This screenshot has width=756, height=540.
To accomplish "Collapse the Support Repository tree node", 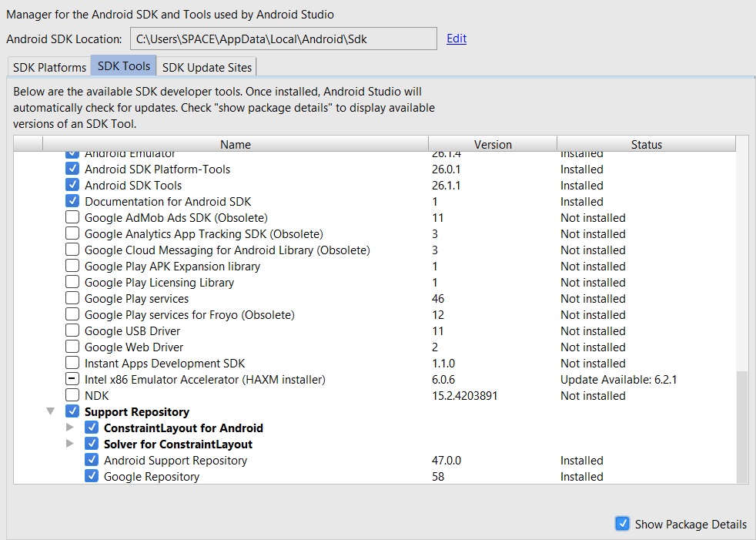I will point(50,411).
